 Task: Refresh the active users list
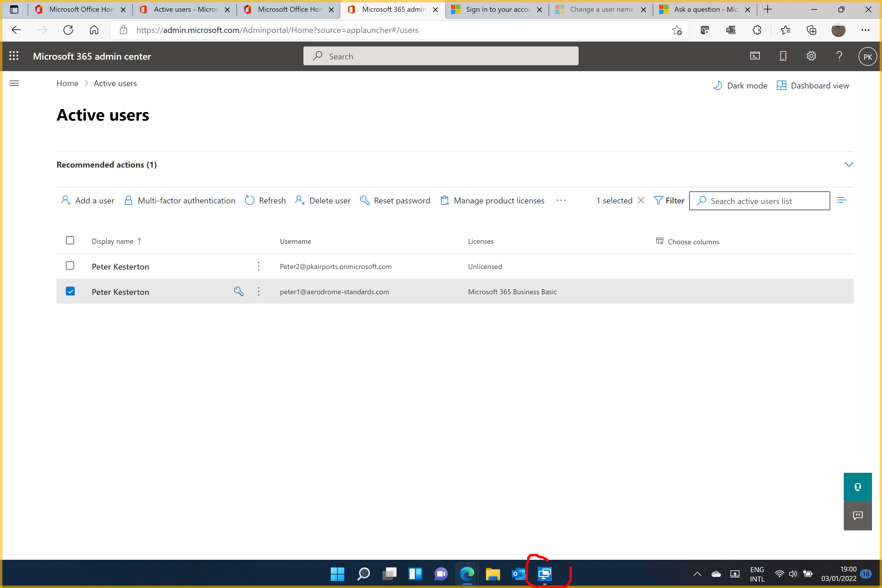pyautogui.click(x=265, y=200)
